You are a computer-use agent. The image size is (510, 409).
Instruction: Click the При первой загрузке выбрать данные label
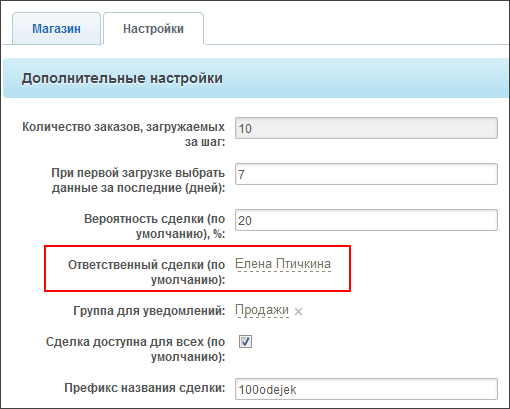point(138,180)
